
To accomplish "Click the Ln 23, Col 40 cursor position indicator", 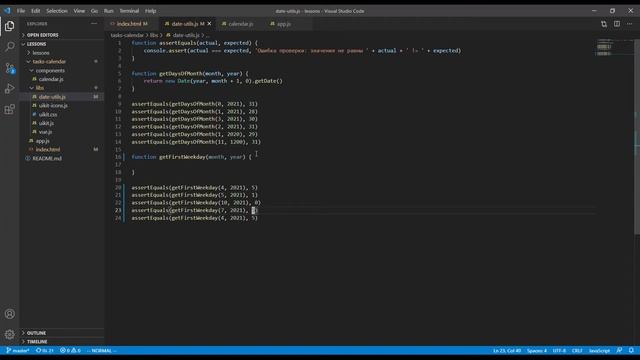I will [507, 351].
